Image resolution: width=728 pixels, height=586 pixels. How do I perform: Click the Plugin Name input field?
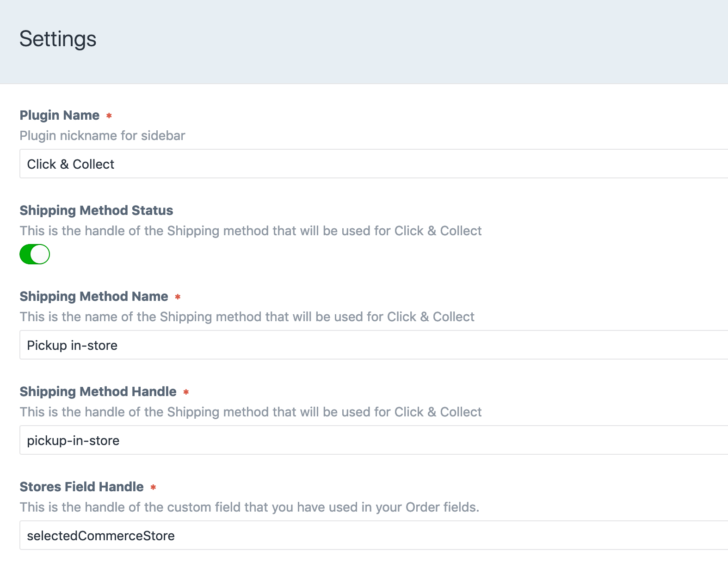pyautogui.click(x=374, y=164)
